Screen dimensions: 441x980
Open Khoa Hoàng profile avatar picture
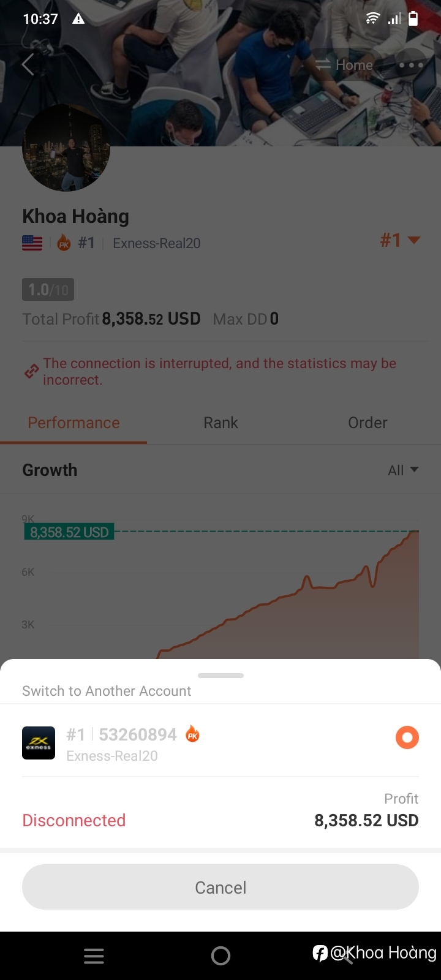point(66,148)
